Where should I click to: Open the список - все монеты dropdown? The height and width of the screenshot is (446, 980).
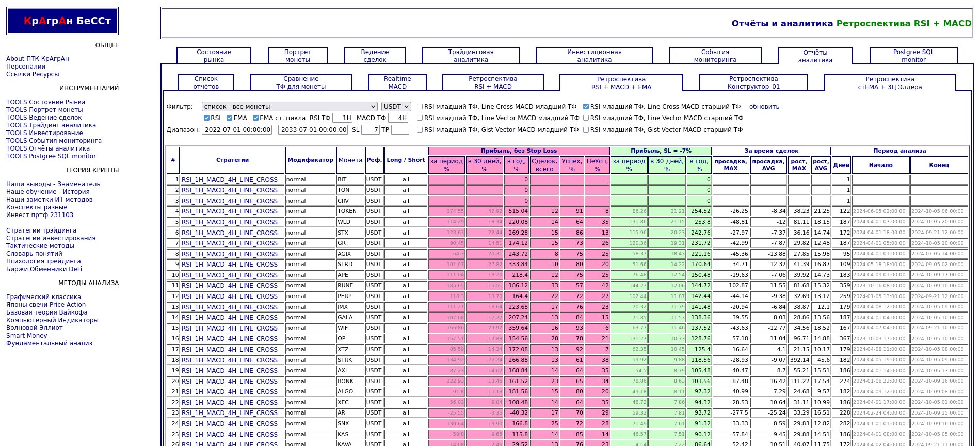pos(290,107)
